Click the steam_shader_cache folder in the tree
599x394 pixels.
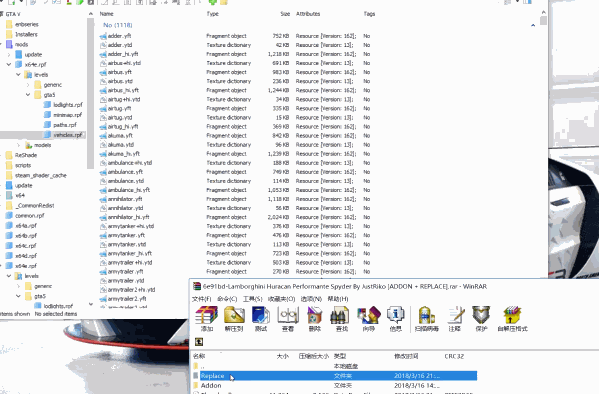(36, 175)
